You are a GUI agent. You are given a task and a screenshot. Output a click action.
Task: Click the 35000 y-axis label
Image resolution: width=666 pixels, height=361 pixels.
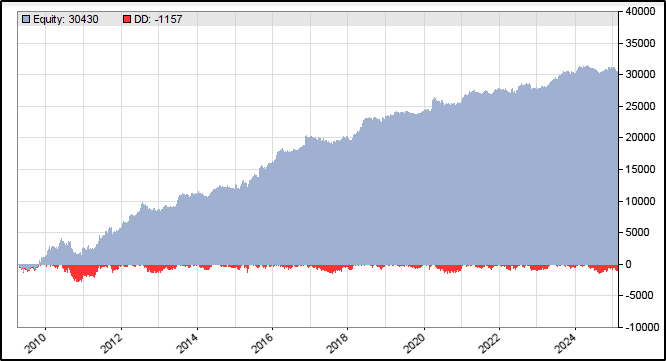tap(641, 43)
